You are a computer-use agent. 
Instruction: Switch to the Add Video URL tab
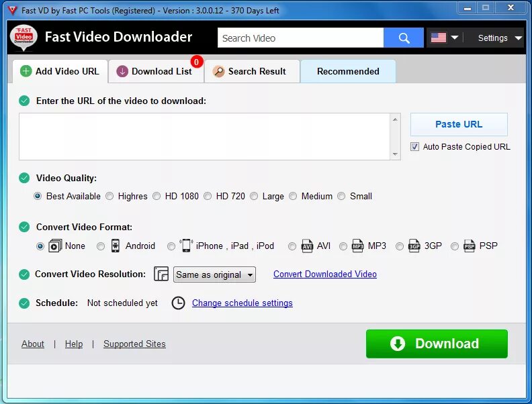point(60,72)
